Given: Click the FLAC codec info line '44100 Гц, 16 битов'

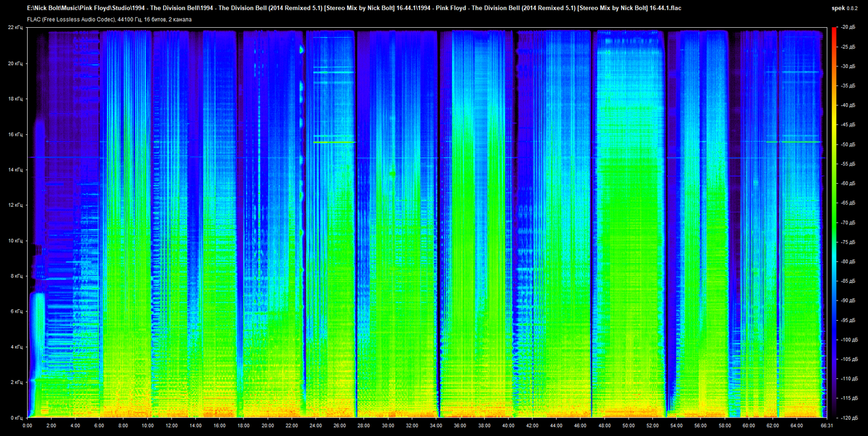Looking at the screenshot, I should [109, 20].
